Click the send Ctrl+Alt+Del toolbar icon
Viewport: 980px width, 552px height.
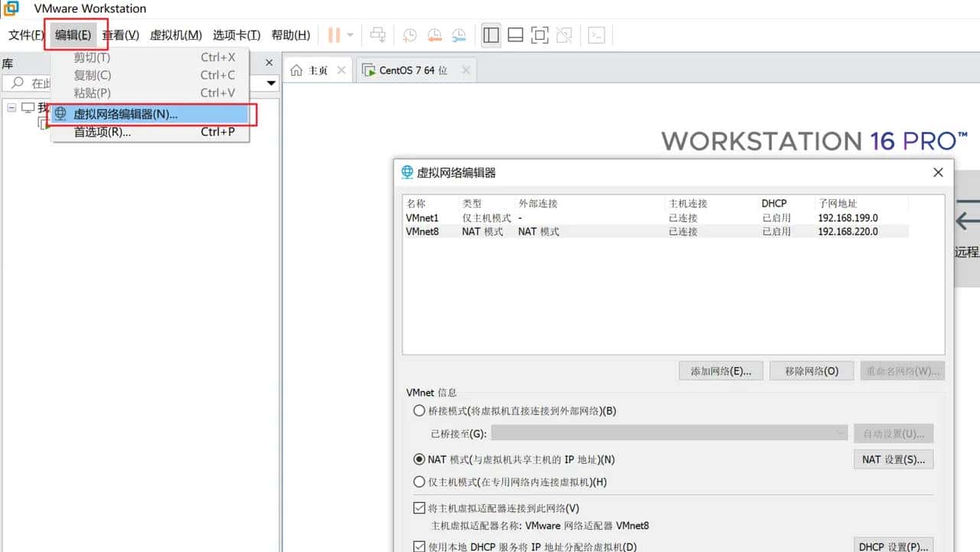coord(377,35)
